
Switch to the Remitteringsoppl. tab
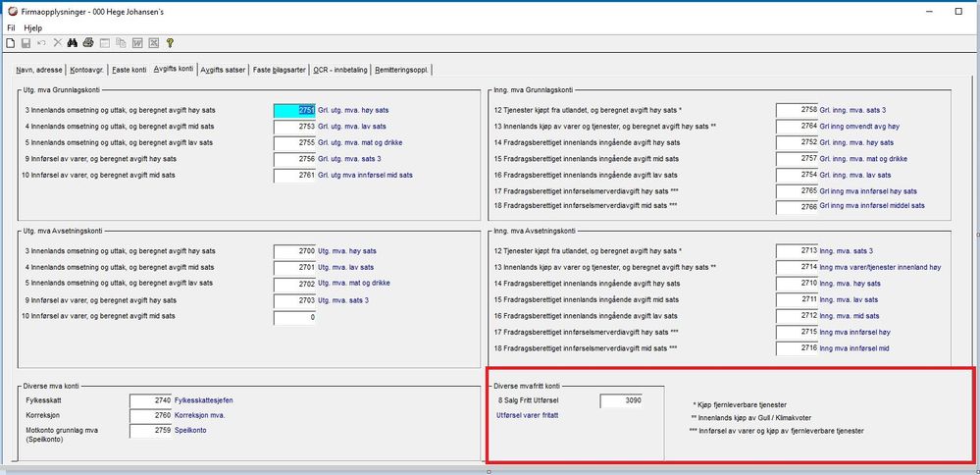(401, 70)
